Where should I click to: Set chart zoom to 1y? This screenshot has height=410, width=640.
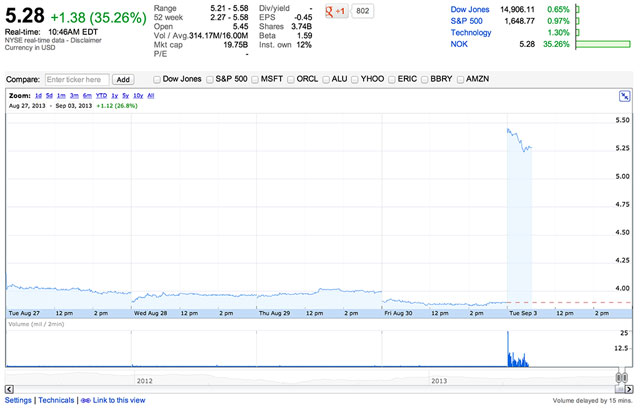[115, 96]
